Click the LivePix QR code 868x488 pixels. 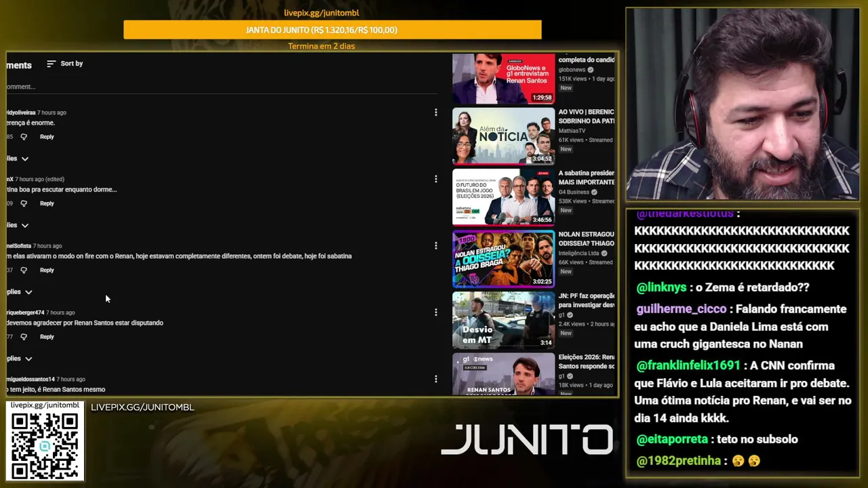[45, 445]
